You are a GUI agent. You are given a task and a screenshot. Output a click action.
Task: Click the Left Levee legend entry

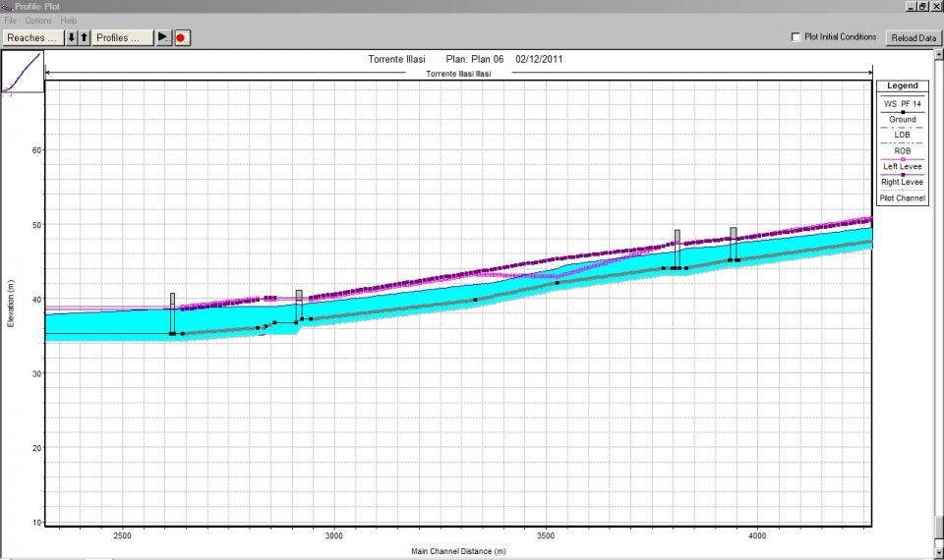click(x=902, y=167)
